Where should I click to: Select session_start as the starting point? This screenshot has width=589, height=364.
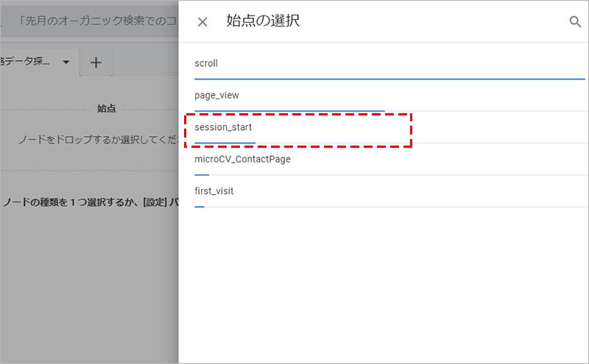223,128
